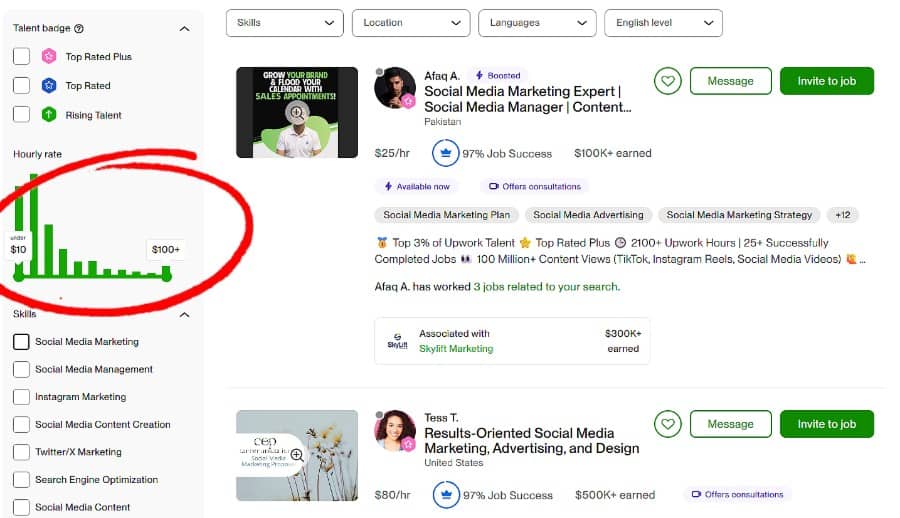The height and width of the screenshot is (518, 900).
Task: Click the crown badge beside Tess's 97% Job Success
Action: pos(446,495)
